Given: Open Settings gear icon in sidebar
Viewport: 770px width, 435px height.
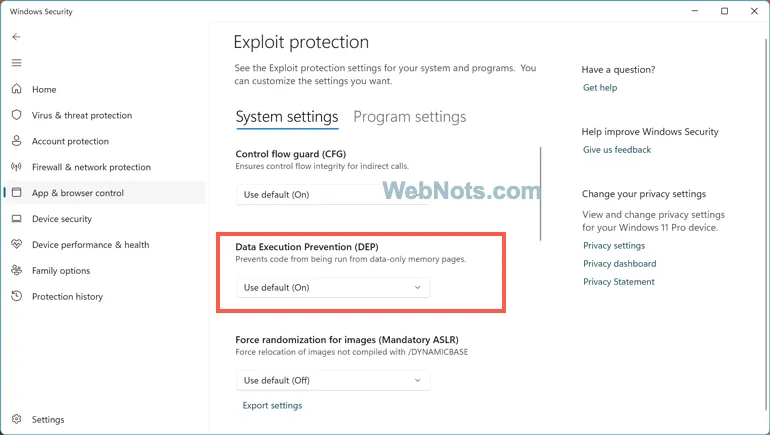Looking at the screenshot, I should pos(16,419).
